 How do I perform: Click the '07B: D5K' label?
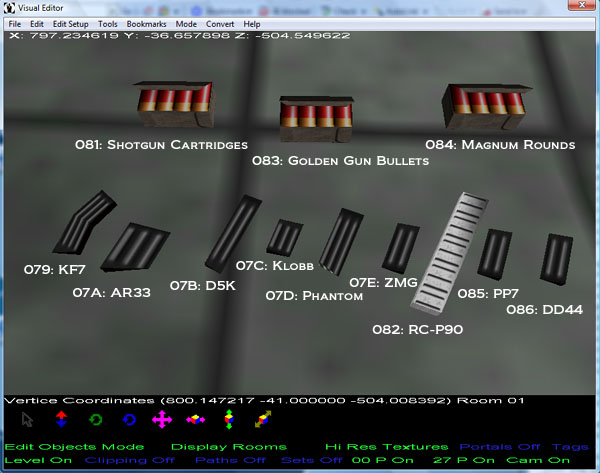(202, 286)
